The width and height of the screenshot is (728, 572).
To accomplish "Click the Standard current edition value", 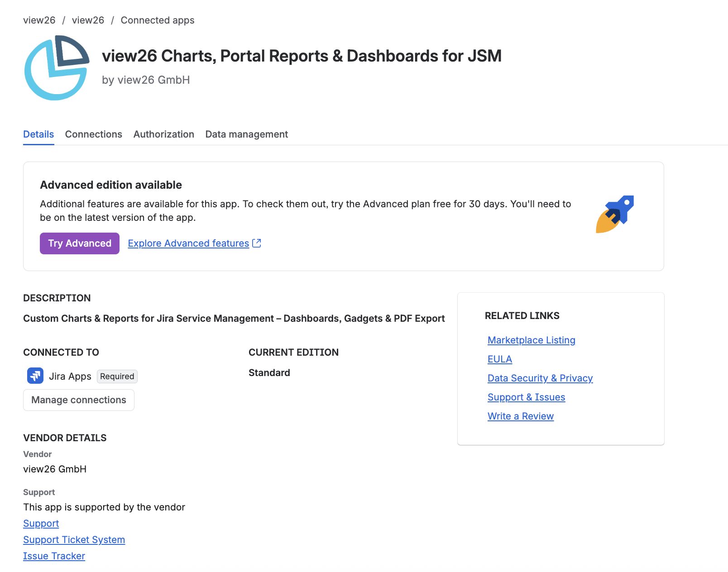I will point(269,373).
